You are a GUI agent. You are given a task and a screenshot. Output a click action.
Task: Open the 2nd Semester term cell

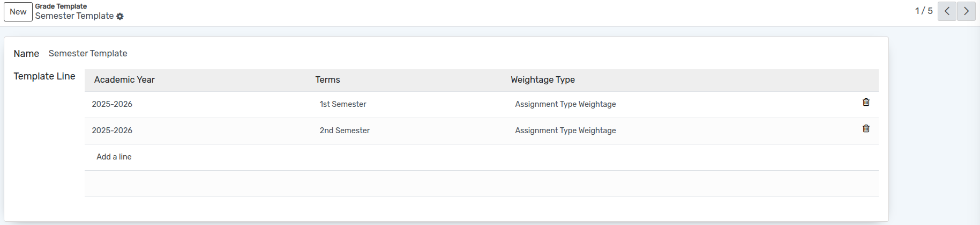345,130
